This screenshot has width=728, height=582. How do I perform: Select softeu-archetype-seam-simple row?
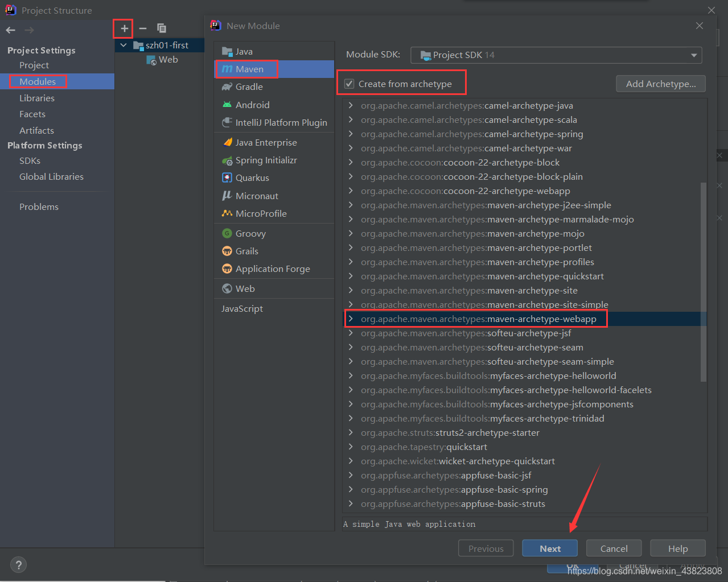524,361
